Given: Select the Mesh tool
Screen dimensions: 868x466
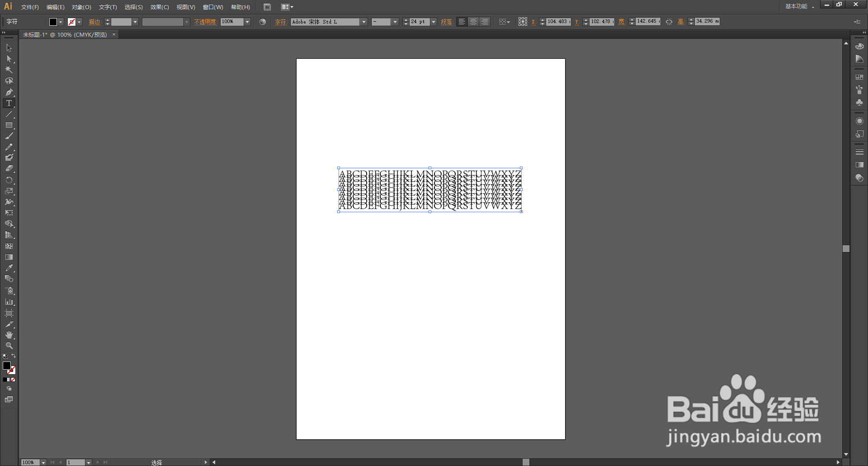Looking at the screenshot, I should pos(9,246).
